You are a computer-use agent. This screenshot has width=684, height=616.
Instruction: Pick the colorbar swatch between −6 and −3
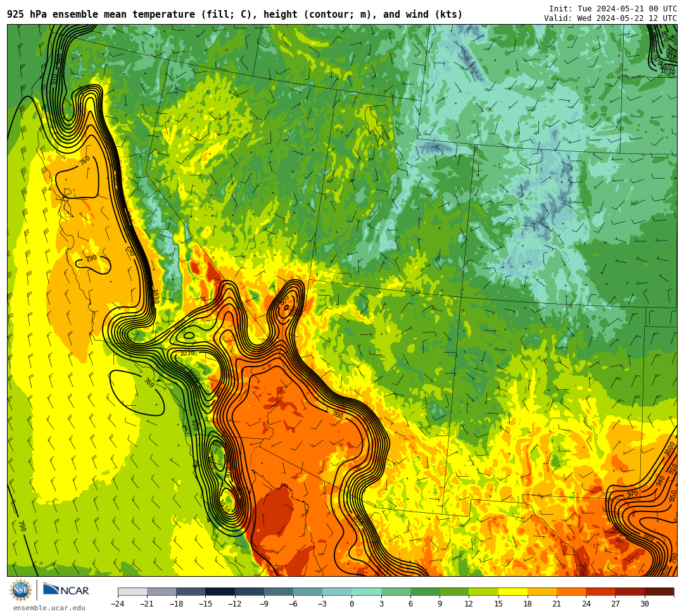[x=308, y=591]
